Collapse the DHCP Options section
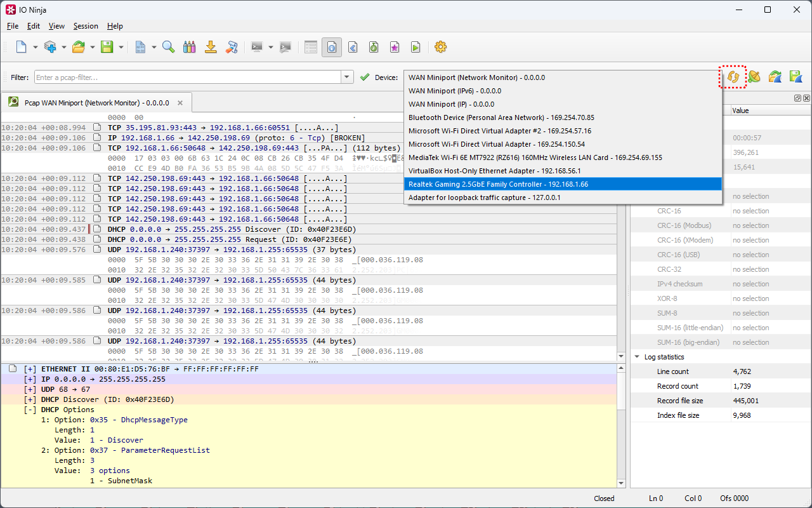Viewport: 812px width, 508px height. coord(30,410)
